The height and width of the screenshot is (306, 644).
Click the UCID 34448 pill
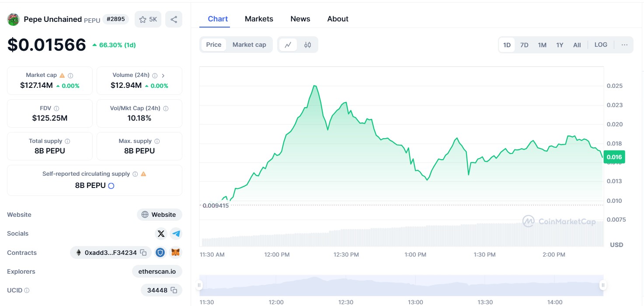coord(161,290)
